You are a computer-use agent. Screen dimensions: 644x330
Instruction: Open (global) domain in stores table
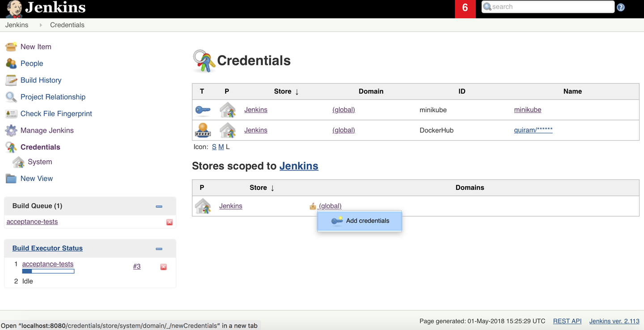coord(330,206)
